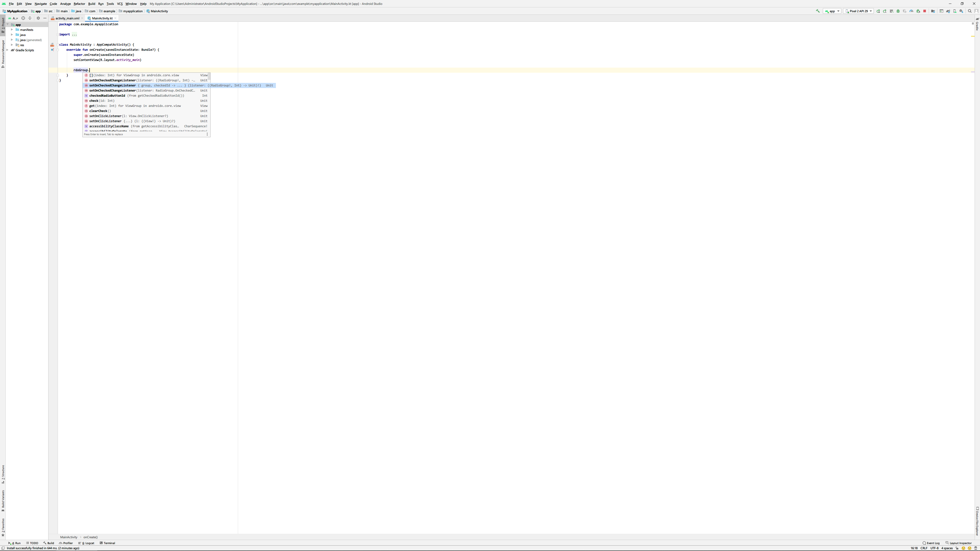Screen dimensions: 980x551
Task: Click Sync Project with Gradle Files elephant icon
Action: (948, 11)
